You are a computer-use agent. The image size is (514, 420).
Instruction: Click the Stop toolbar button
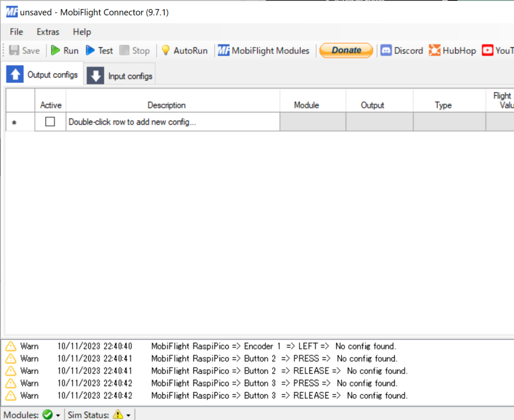[134, 51]
